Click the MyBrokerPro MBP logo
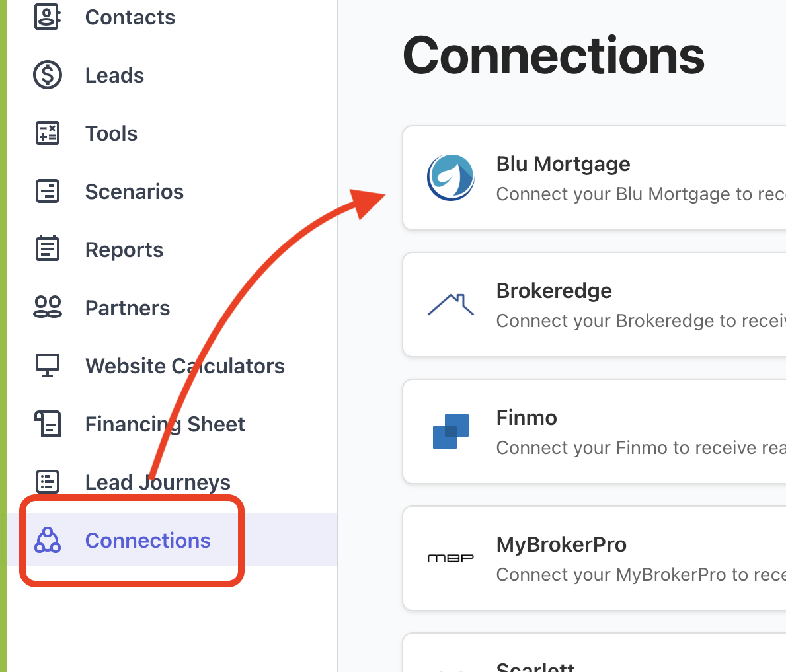 [x=451, y=558]
